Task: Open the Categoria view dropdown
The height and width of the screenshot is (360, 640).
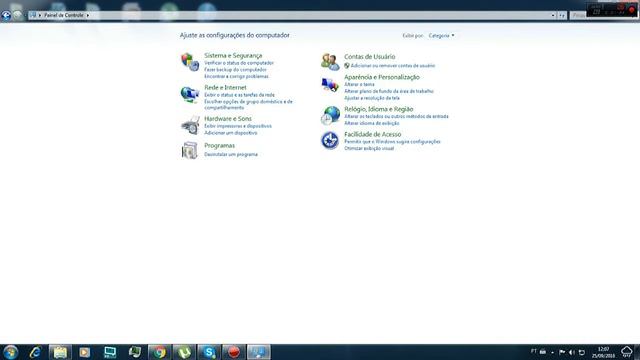Action: [x=441, y=36]
